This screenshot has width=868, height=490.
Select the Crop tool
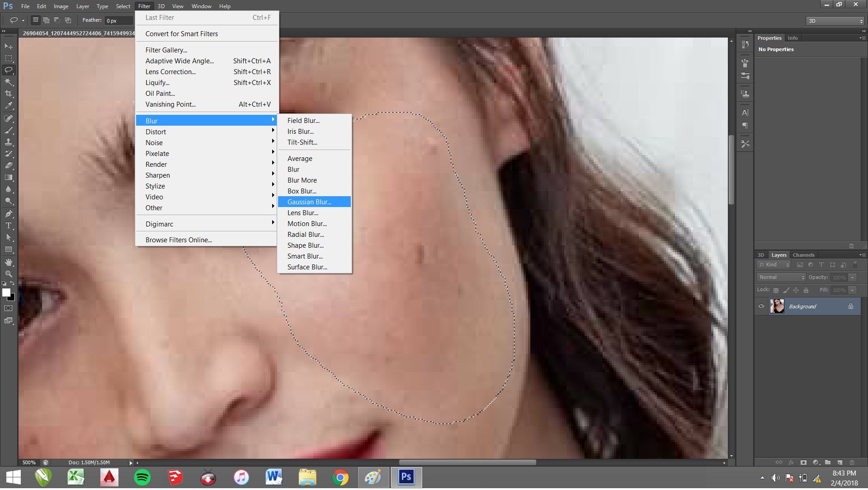coord(9,94)
